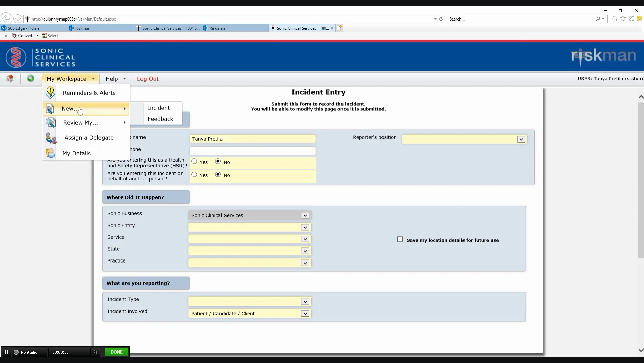Refresh the page with address bar icon
Viewport: 644px width, 363px height.
441,19
